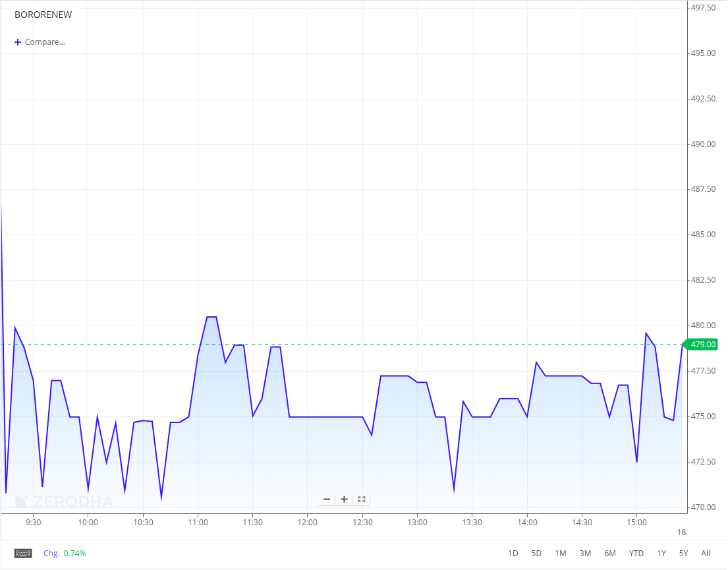Screen dimensions: 728x570
Task: Select the 3M time range
Action: pyautogui.click(x=585, y=554)
